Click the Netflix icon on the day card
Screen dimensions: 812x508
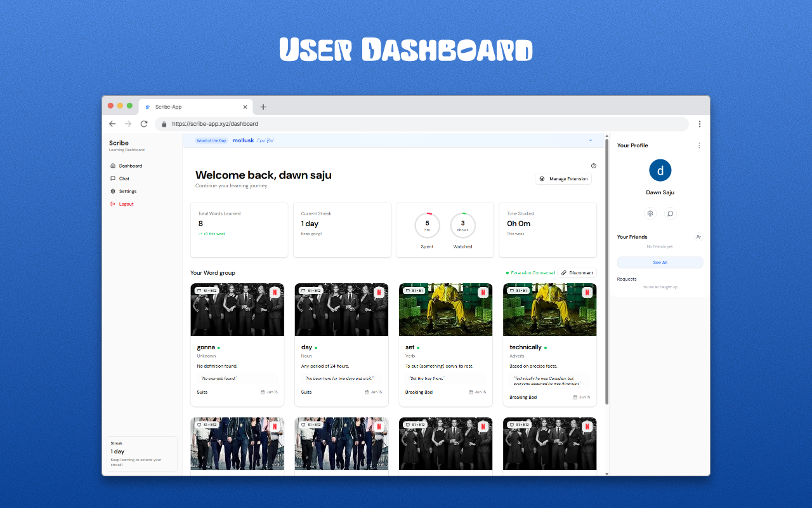click(379, 292)
